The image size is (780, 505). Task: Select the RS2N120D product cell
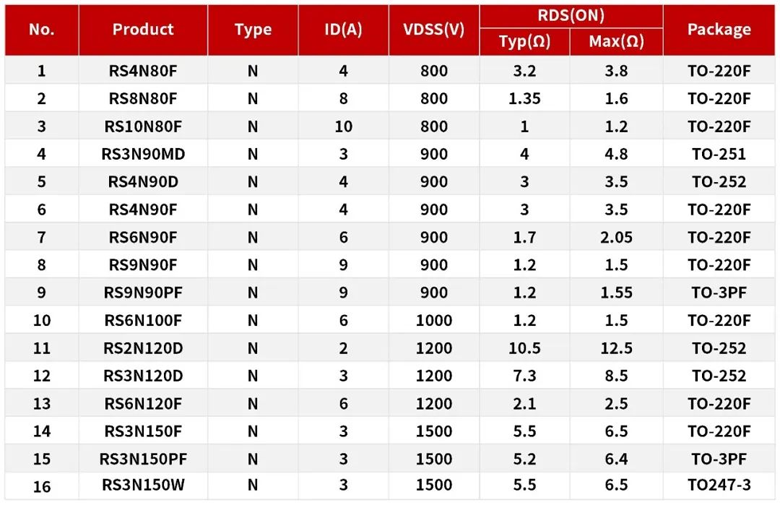pyautogui.click(x=143, y=348)
